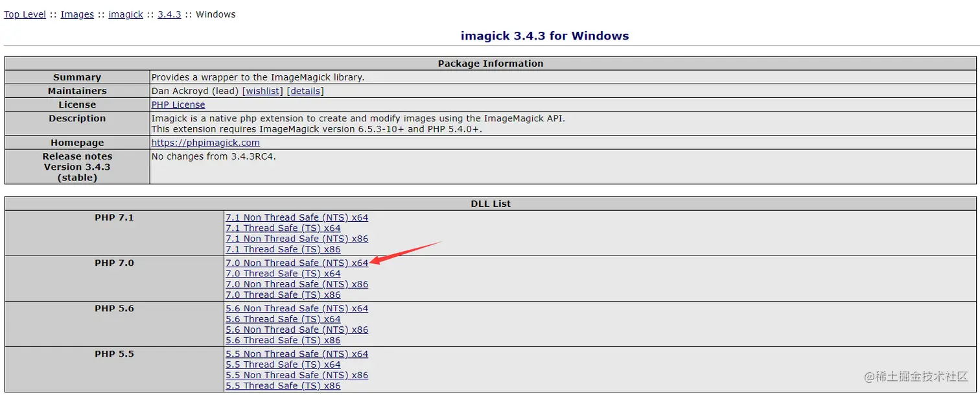Viewport: 980px width, 395px height.
Task: Click the Package Information table header
Action: tap(491, 64)
